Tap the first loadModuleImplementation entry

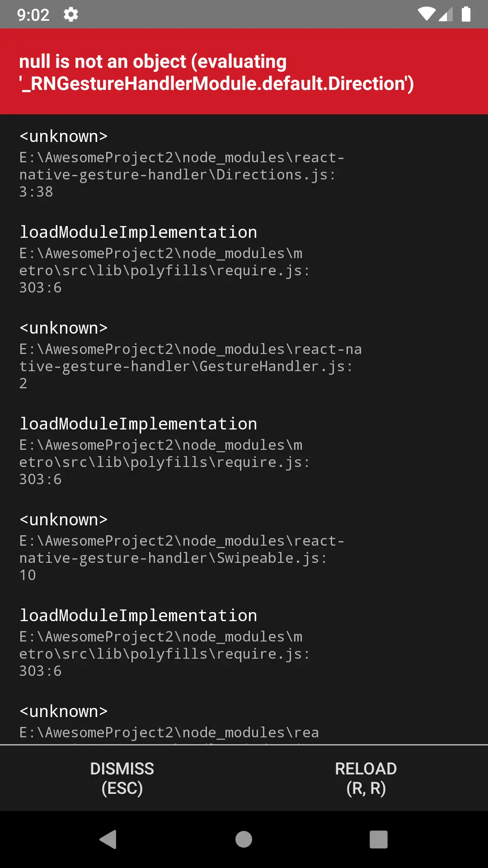138,232
